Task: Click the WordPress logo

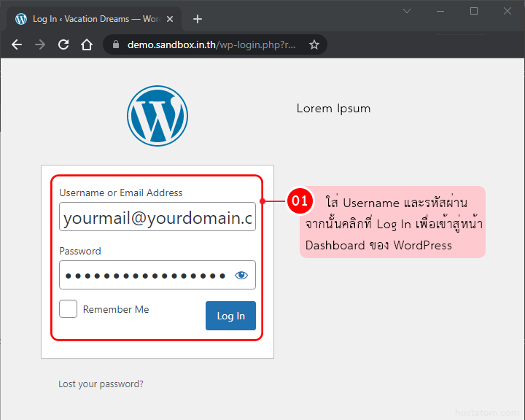Action: point(157,116)
